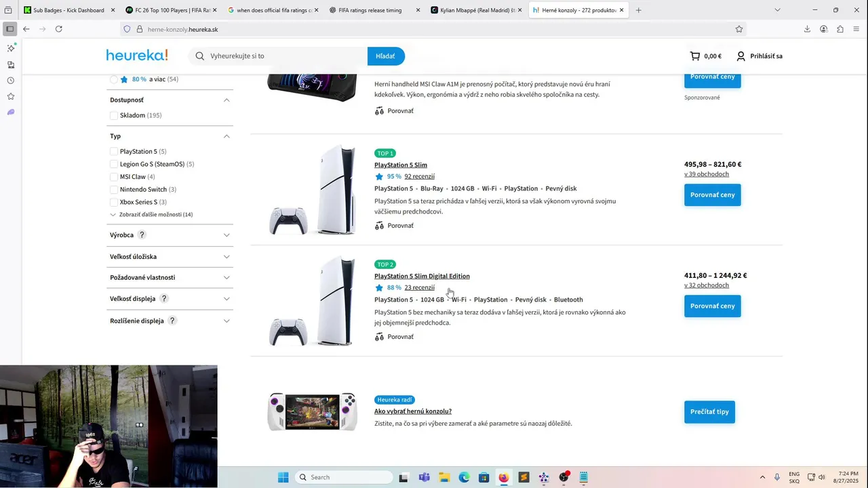Open Windows Start menu
The image size is (868, 488).
(x=283, y=477)
